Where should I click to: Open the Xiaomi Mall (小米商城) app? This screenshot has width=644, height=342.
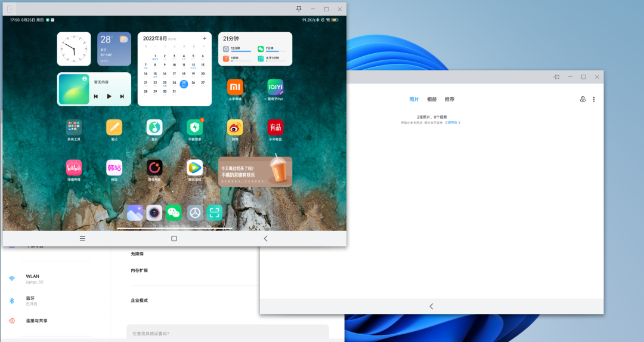(x=235, y=87)
